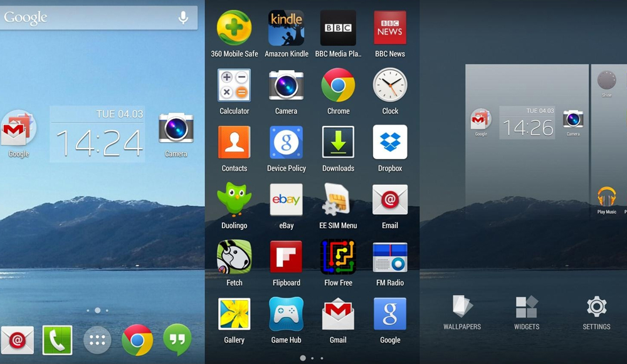Open the Clock app

[x=390, y=85]
